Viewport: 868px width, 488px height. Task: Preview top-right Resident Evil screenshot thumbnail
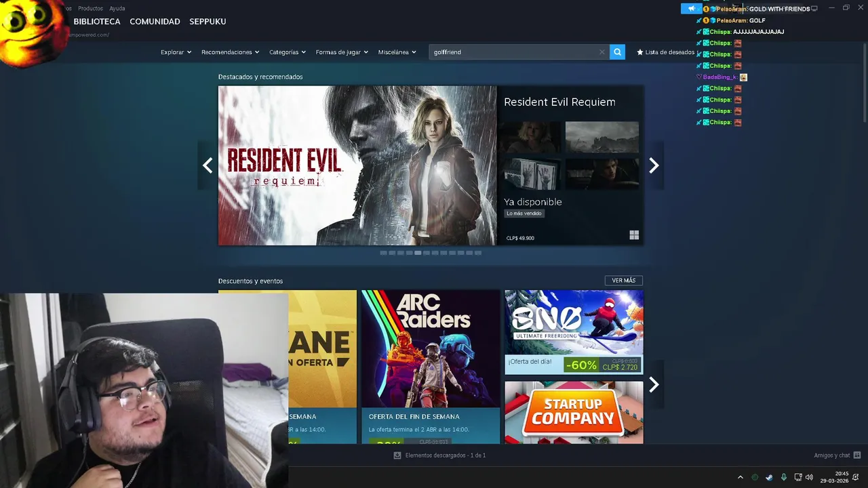point(602,138)
